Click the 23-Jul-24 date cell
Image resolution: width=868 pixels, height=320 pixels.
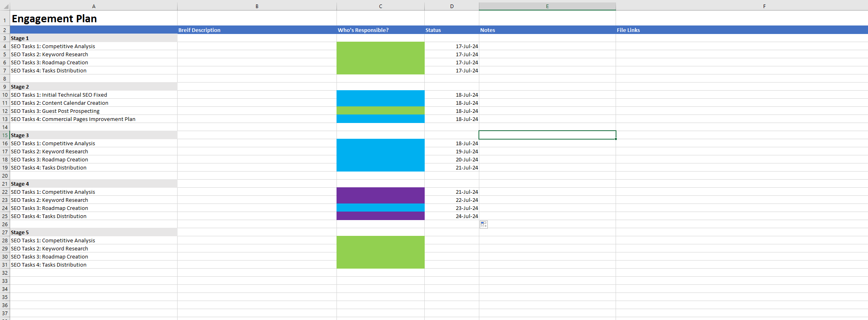pyautogui.click(x=452, y=208)
